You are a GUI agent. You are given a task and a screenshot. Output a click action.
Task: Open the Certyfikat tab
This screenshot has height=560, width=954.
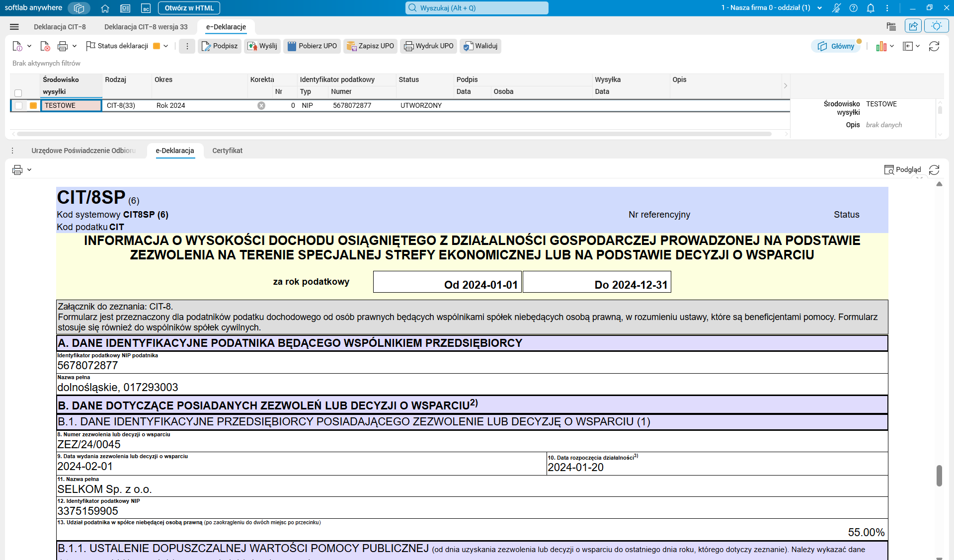(227, 151)
